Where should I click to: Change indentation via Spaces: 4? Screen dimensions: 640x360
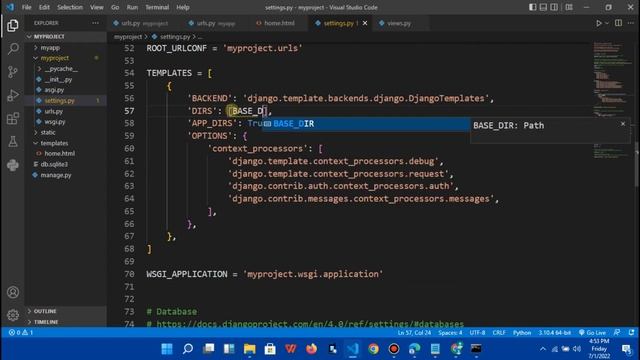click(x=450, y=333)
